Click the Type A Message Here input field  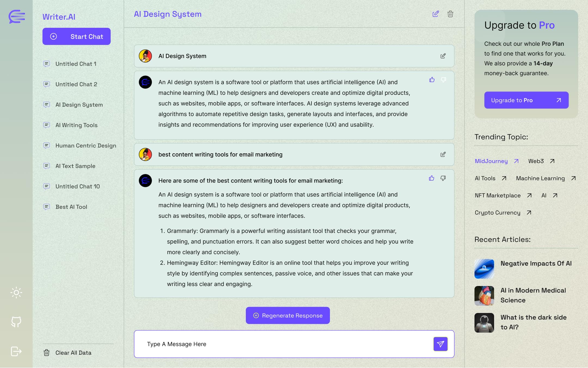click(x=272, y=344)
